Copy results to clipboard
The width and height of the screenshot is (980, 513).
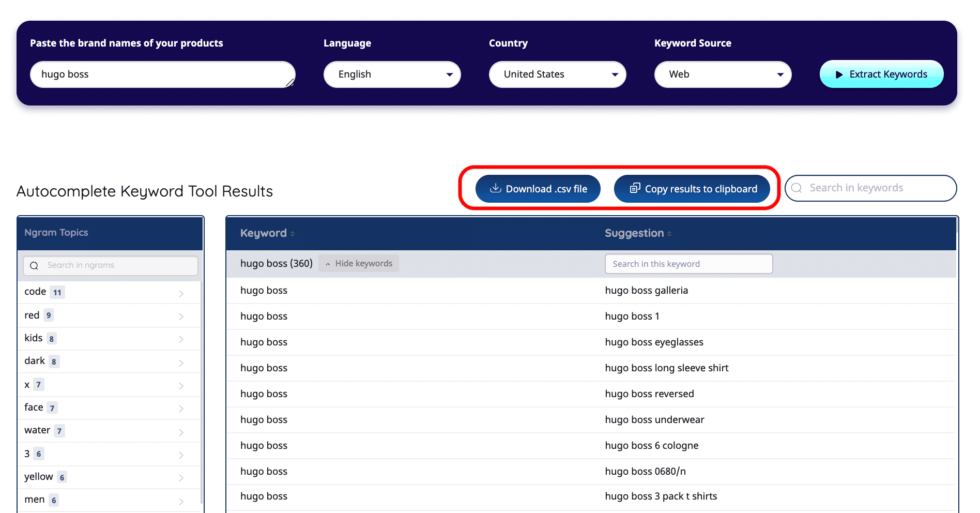click(x=692, y=189)
